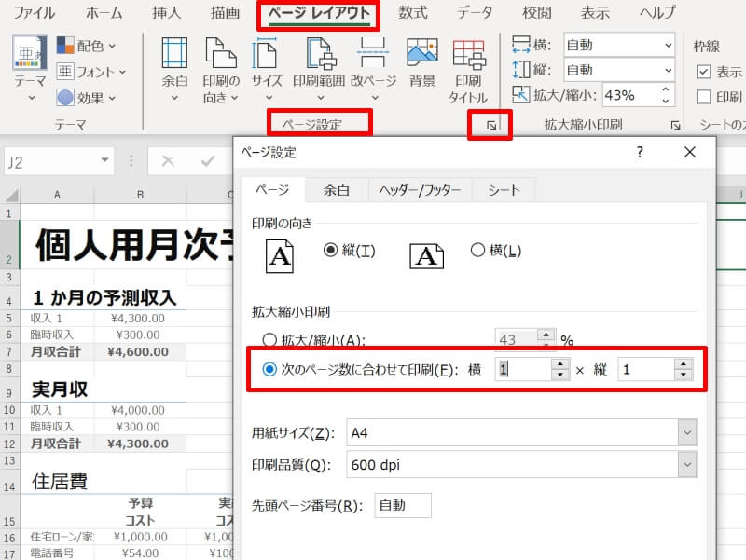
Task: Click the dialog help question mark button
Action: (640, 152)
